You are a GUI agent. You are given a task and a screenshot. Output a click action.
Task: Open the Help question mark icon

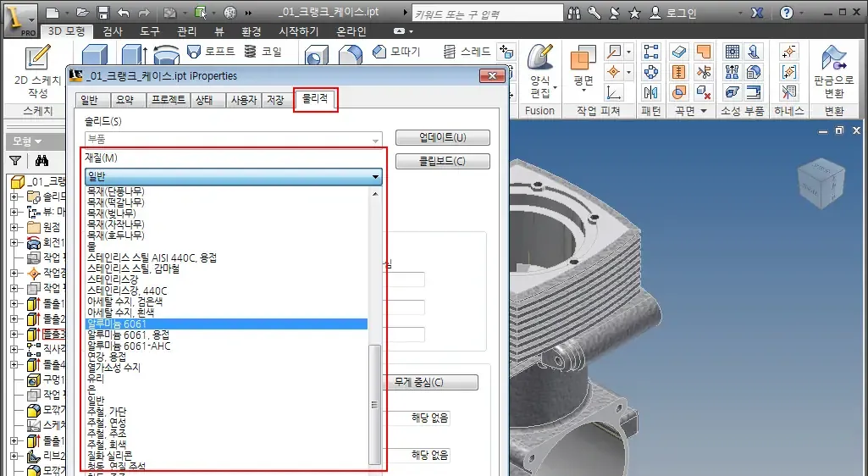tap(786, 13)
